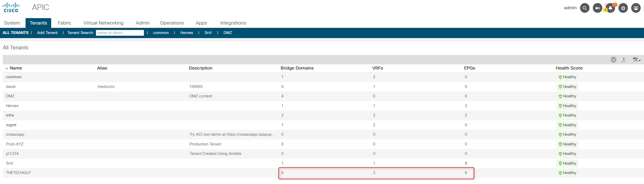This screenshot has height=184, width=644.
Task: Click the search magnifier icon in header
Action: 584,8
